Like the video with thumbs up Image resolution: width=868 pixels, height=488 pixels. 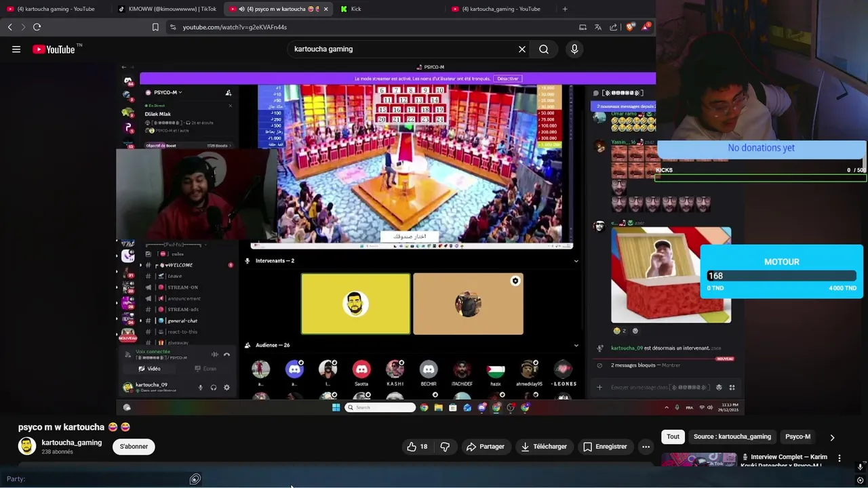pyautogui.click(x=417, y=447)
